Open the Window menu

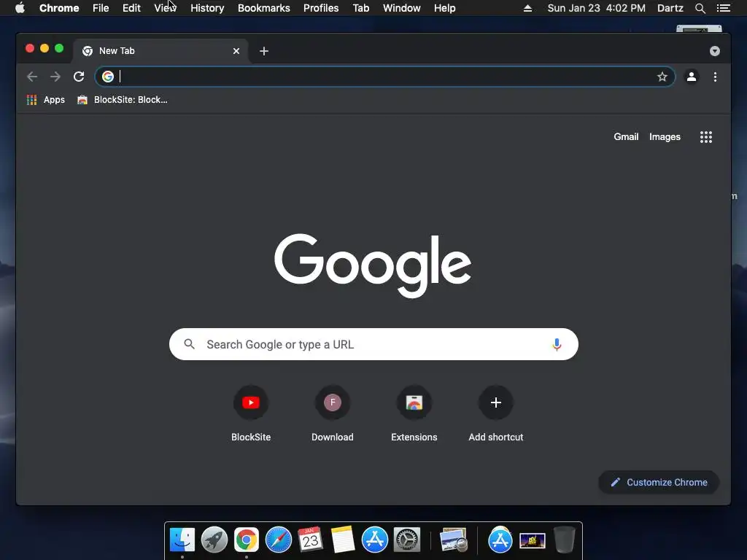point(402,8)
